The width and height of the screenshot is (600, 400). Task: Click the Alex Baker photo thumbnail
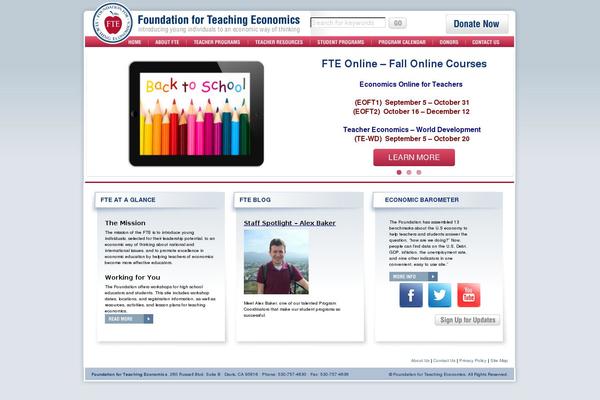tap(276, 262)
